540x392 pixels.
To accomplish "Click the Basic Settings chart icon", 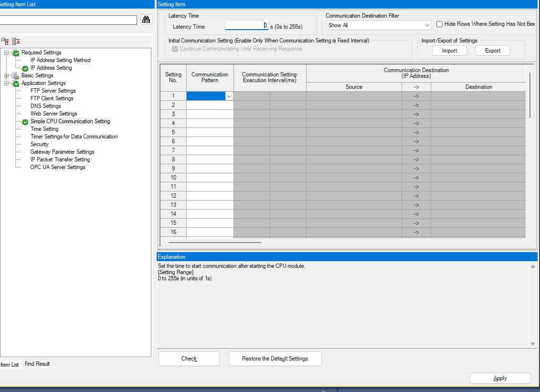I will (15, 76).
